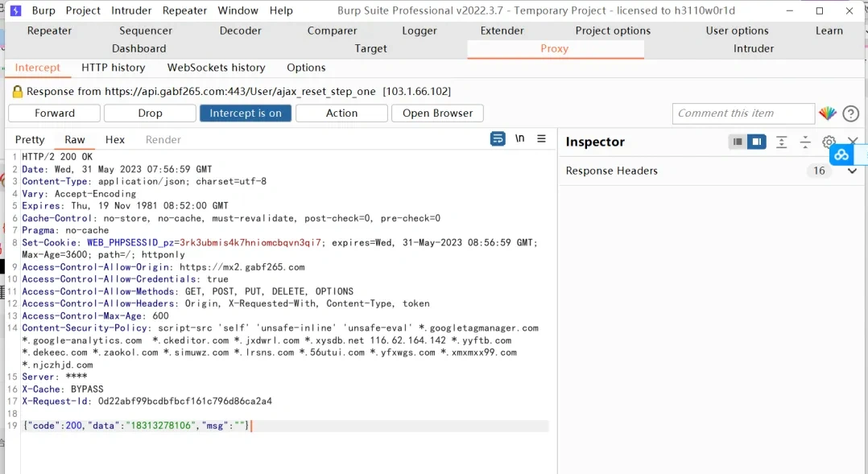Forward the intercepted response
The image size is (868, 474).
click(x=54, y=113)
